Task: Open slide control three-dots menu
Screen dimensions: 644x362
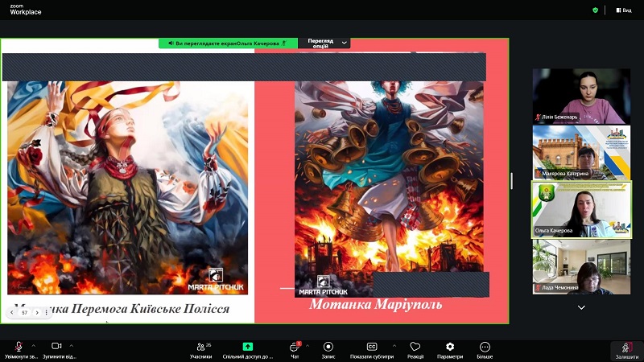Action: click(x=47, y=313)
